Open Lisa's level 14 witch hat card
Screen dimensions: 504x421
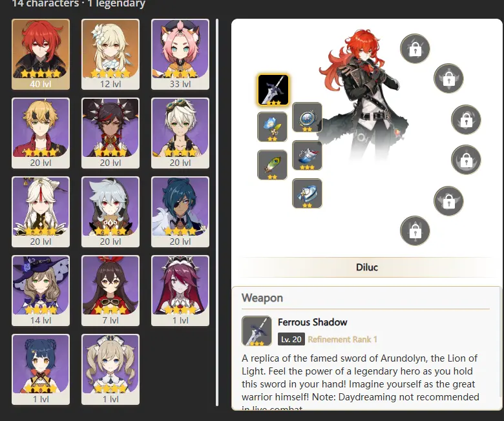click(41, 291)
